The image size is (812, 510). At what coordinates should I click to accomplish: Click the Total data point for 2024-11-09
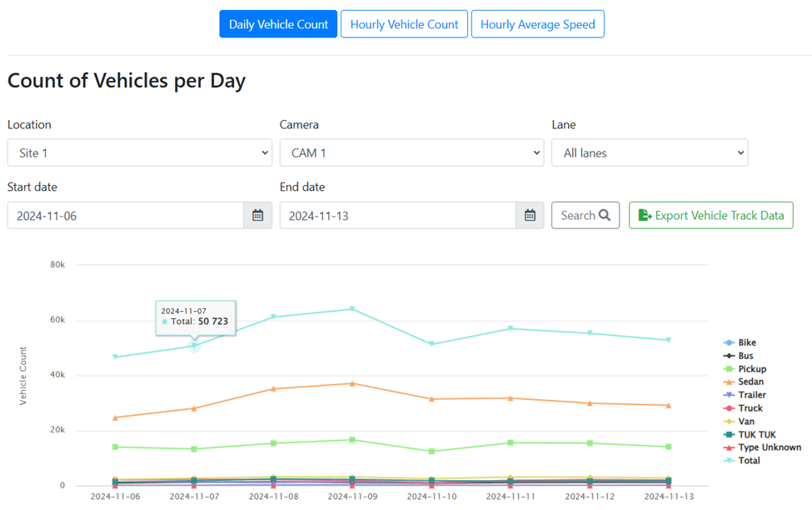coord(352,309)
